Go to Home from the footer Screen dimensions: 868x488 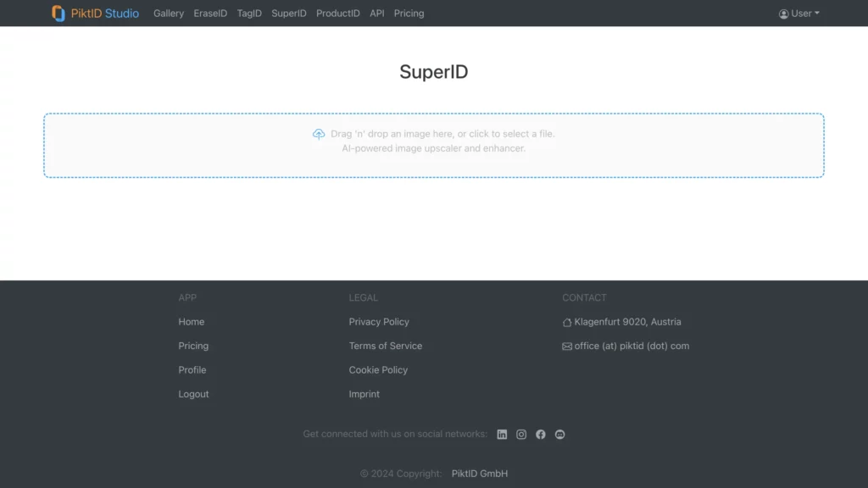191,322
